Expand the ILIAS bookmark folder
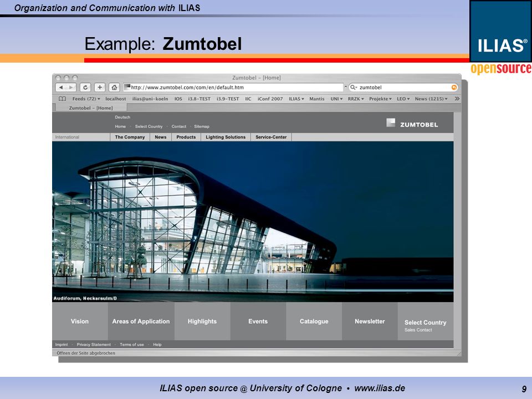This screenshot has width=532, height=399. click(x=296, y=99)
